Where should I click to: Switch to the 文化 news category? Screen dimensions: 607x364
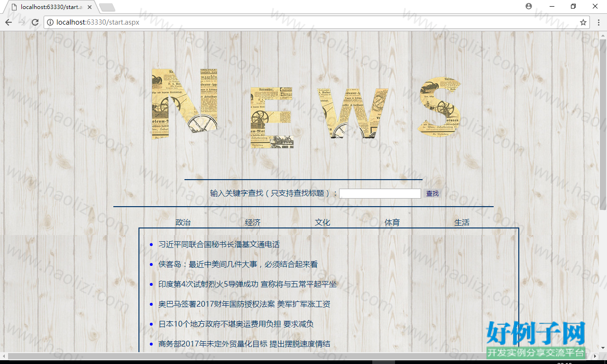click(x=322, y=222)
